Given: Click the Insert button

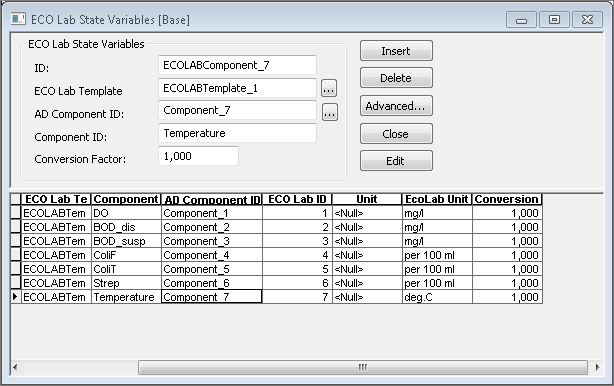Looking at the screenshot, I should click(396, 51).
